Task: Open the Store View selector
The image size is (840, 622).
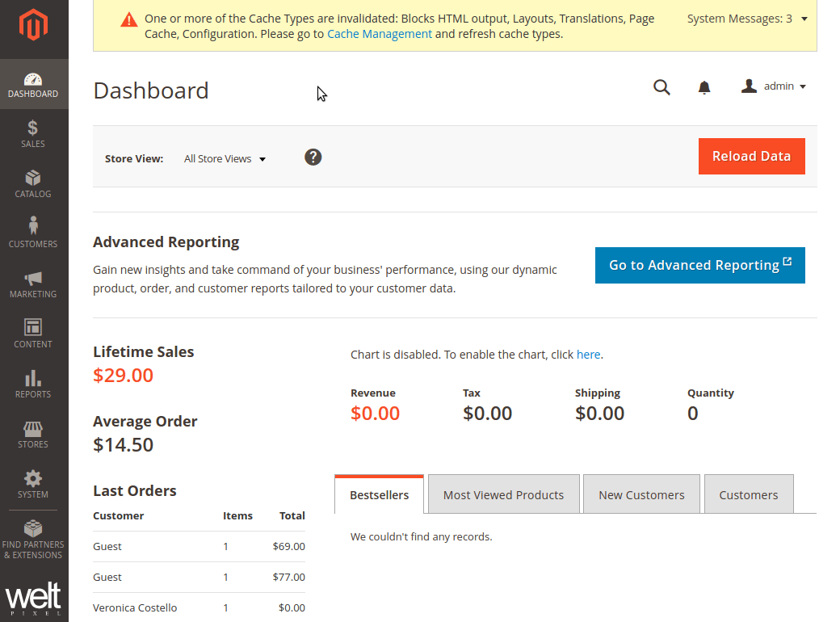Action: 224,158
